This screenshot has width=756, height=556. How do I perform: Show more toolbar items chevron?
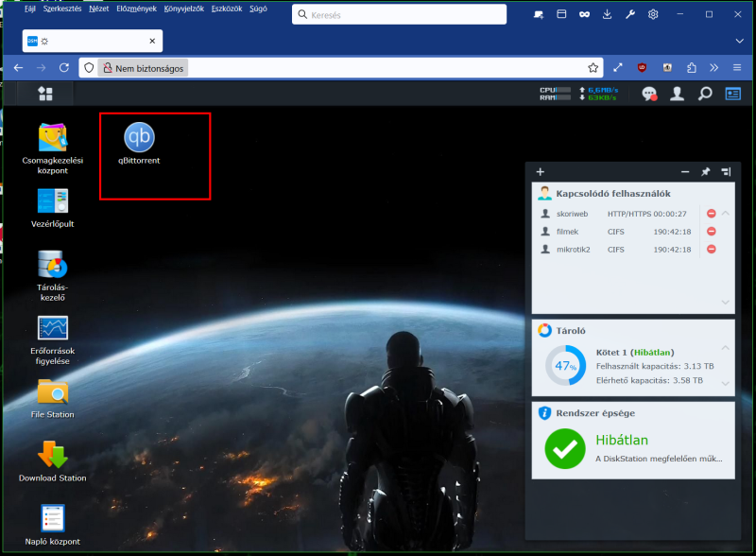714,68
